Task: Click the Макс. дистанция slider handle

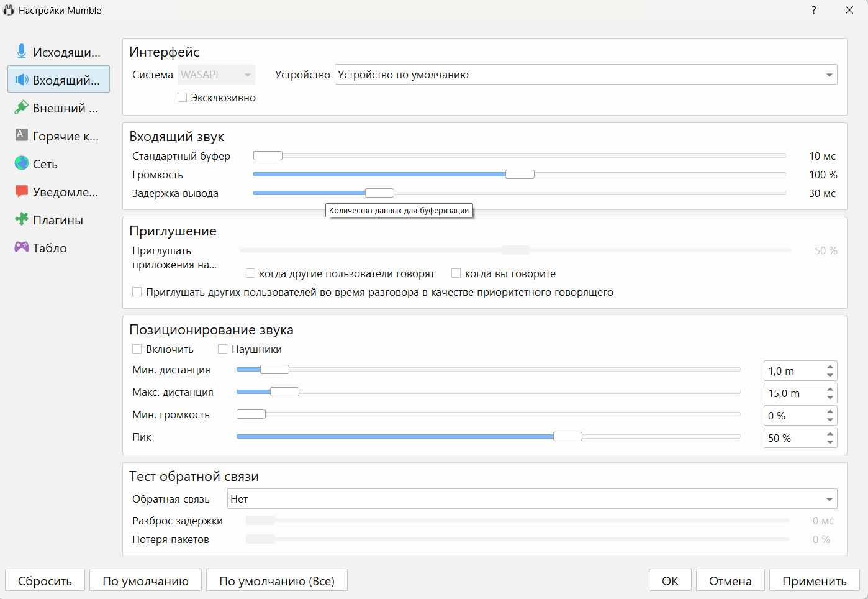Action: click(x=284, y=391)
